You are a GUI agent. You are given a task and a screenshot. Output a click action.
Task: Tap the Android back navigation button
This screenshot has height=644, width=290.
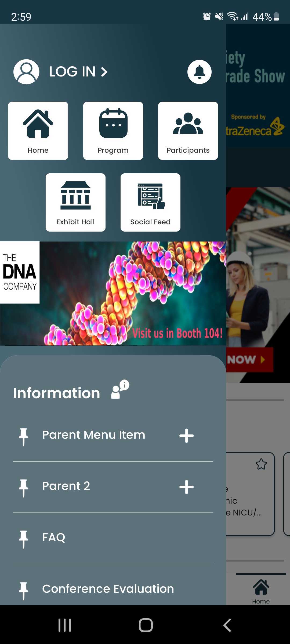click(227, 625)
